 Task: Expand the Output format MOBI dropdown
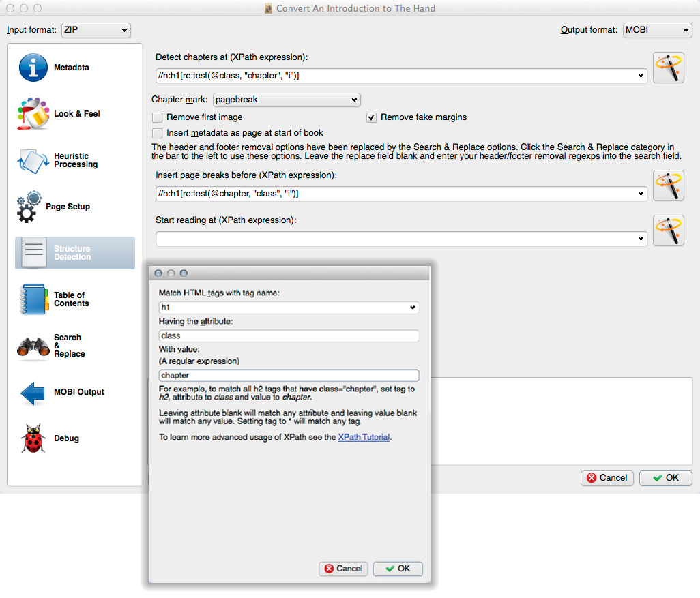tap(657, 30)
